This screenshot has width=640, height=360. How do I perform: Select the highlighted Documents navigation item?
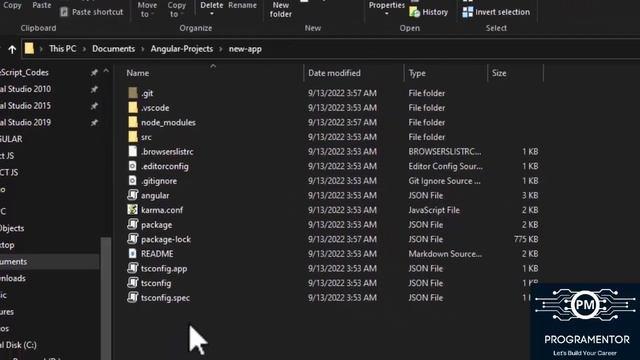[49, 262]
